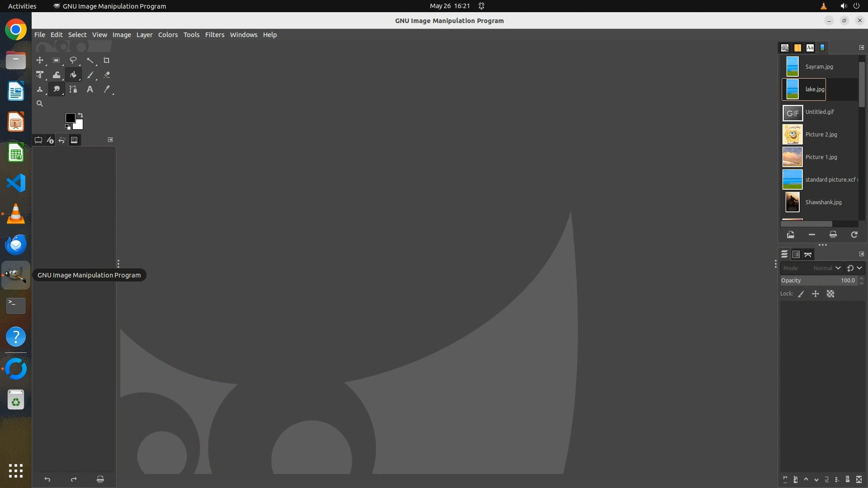Select the Zoom magnifier tool
This screenshot has height=488, width=868.
(40, 104)
